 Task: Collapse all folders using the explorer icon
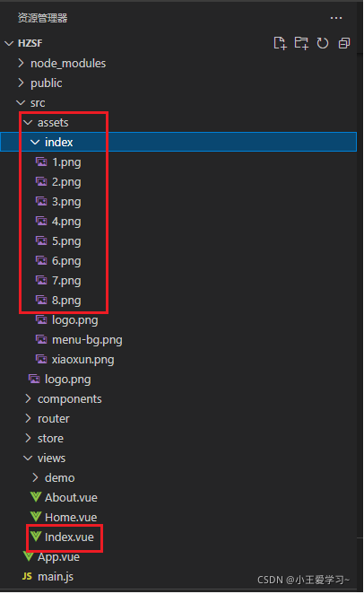[x=344, y=43]
